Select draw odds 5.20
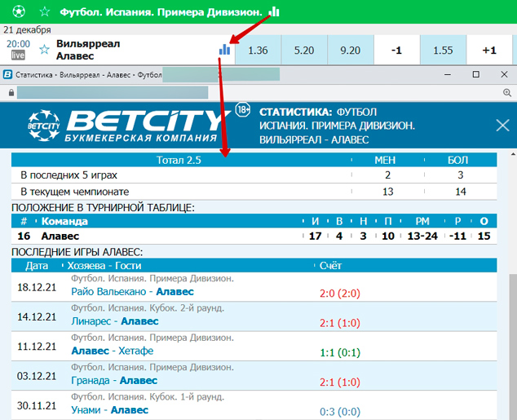Screen dimensions: 517x420 tap(304, 50)
